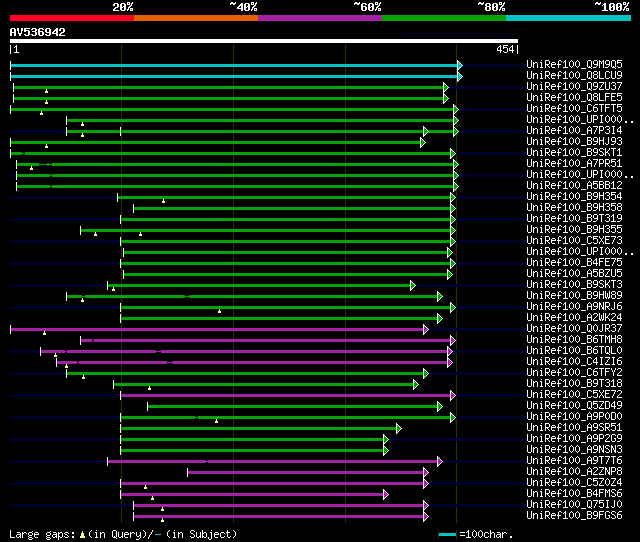Select hit label UniRef100_Q9ZU37
Screen dimensions: 640x542
(x=574, y=86)
